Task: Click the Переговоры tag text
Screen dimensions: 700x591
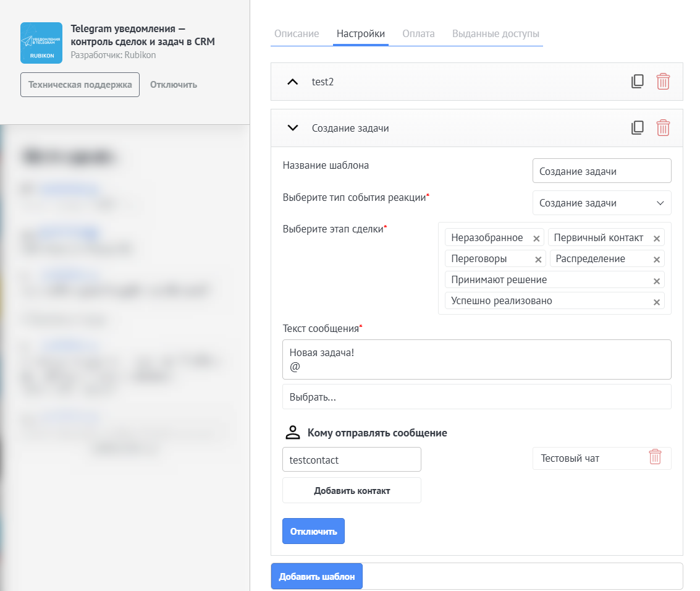Action: [479, 258]
